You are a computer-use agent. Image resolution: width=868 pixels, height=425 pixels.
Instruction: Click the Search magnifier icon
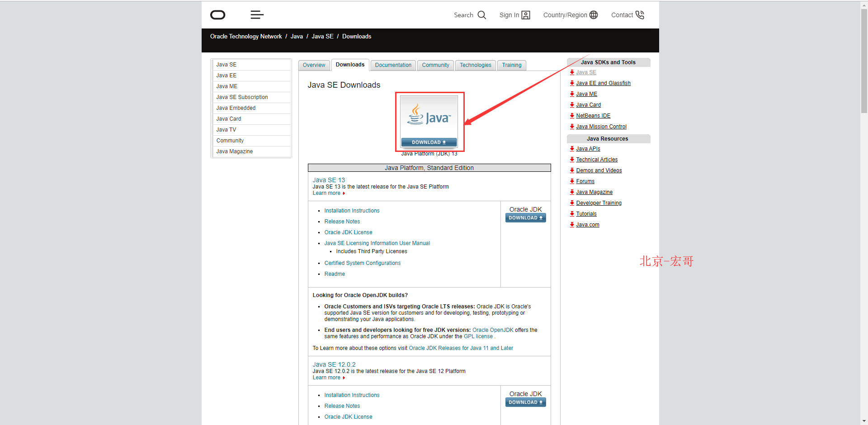point(482,15)
